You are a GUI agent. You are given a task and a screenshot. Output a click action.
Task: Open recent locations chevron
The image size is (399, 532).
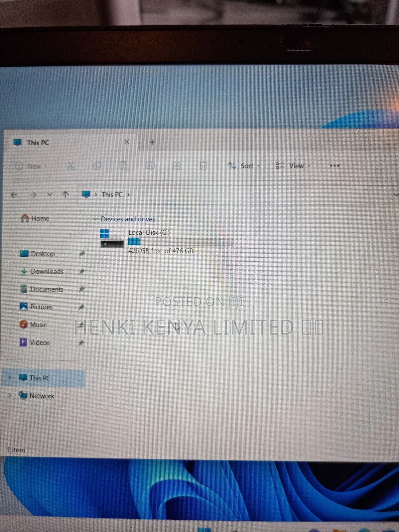click(50, 195)
